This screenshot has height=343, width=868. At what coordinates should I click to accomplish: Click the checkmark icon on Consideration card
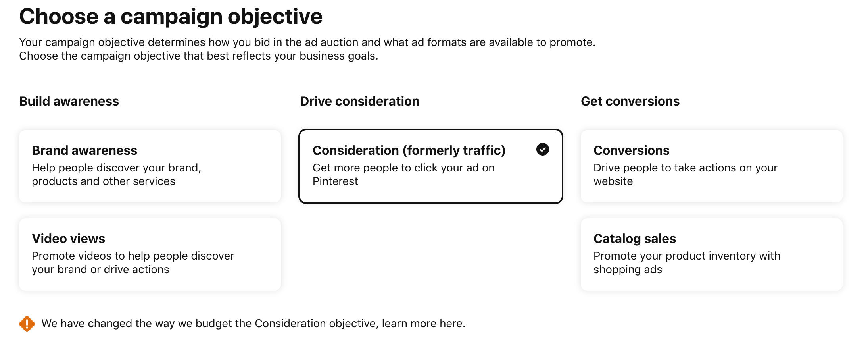tap(543, 150)
